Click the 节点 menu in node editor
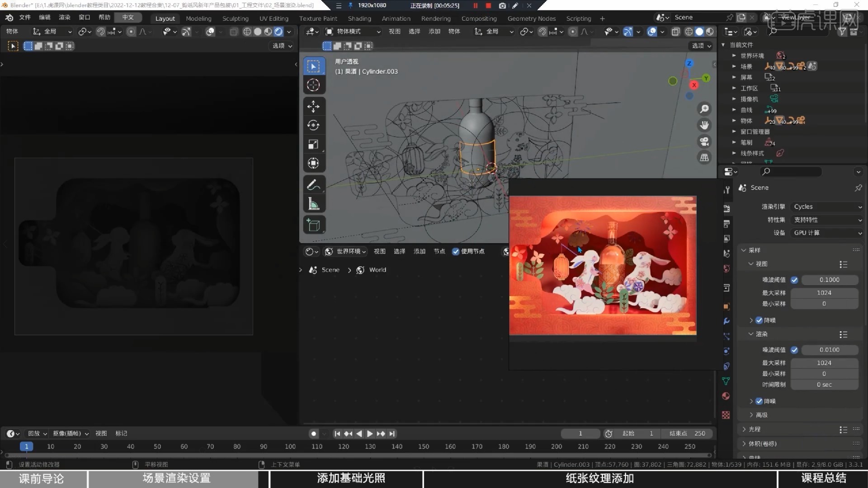 (x=439, y=252)
